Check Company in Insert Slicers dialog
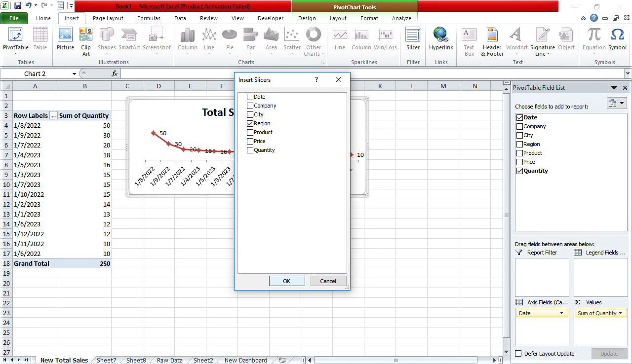 pos(250,106)
